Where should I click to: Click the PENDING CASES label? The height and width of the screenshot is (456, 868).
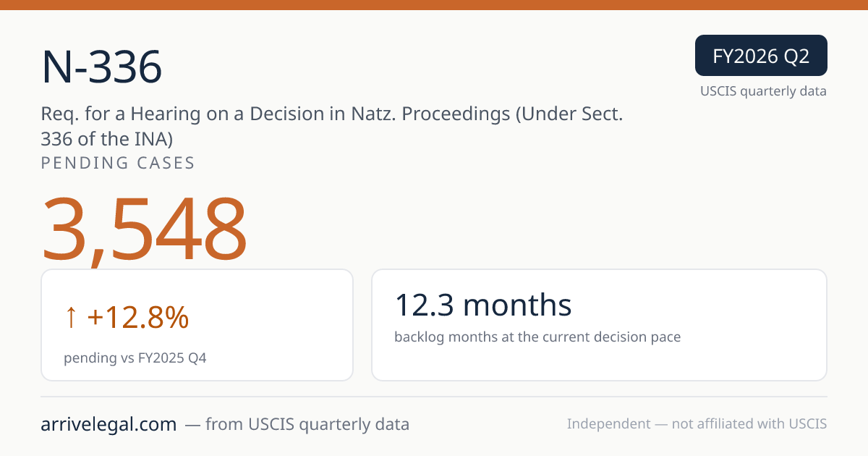click(118, 163)
